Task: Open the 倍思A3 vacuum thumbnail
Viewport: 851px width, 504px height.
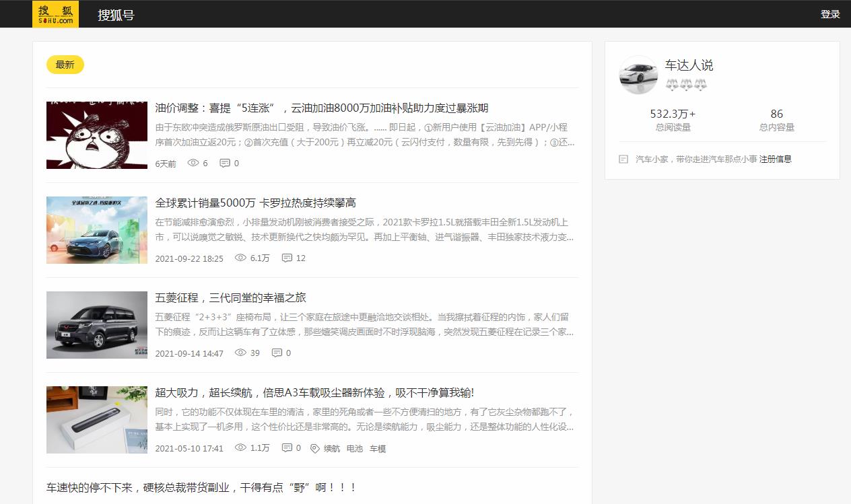Action: (x=97, y=420)
